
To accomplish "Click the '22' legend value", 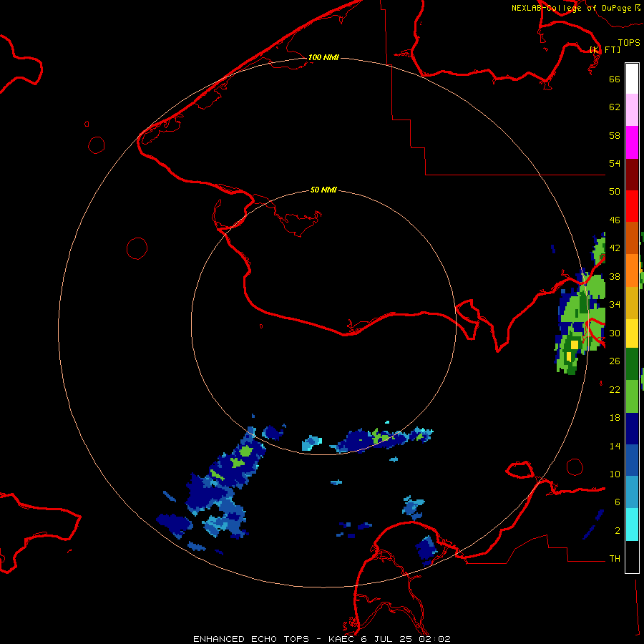I will pyautogui.click(x=615, y=389).
